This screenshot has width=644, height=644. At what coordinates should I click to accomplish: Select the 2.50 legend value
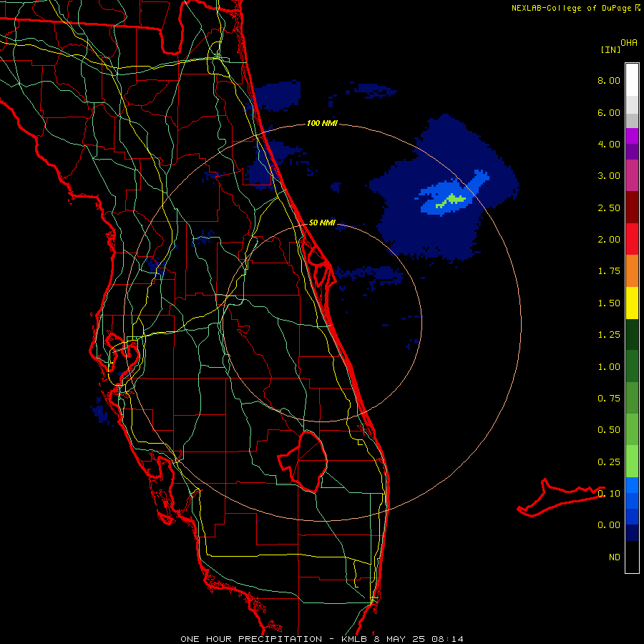609,208
